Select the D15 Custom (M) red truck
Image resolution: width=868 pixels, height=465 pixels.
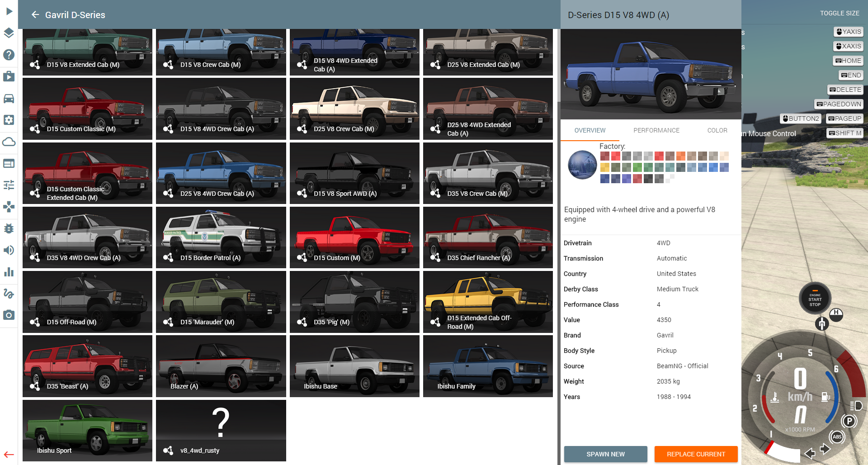click(354, 237)
